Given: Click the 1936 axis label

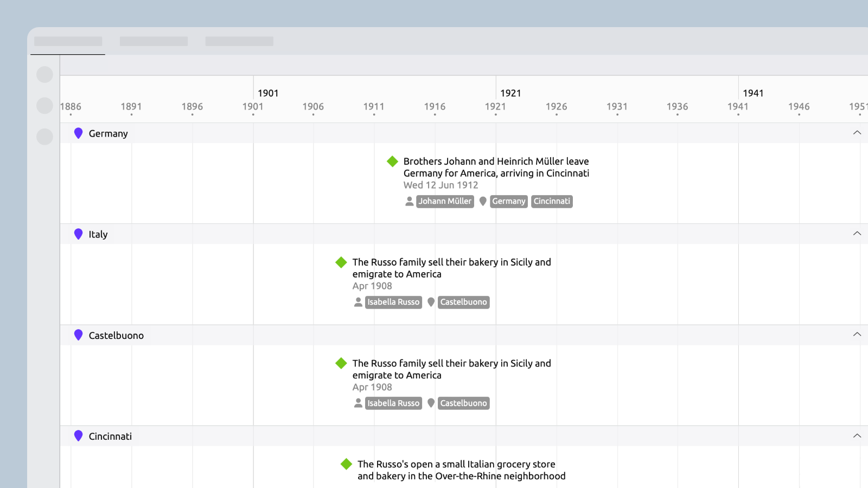Looking at the screenshot, I should pyautogui.click(x=677, y=107).
